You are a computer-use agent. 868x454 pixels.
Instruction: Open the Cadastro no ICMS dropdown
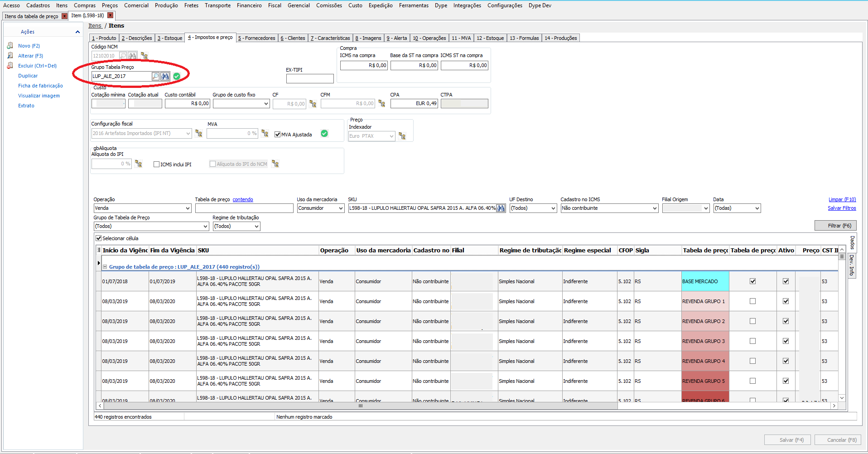655,208
